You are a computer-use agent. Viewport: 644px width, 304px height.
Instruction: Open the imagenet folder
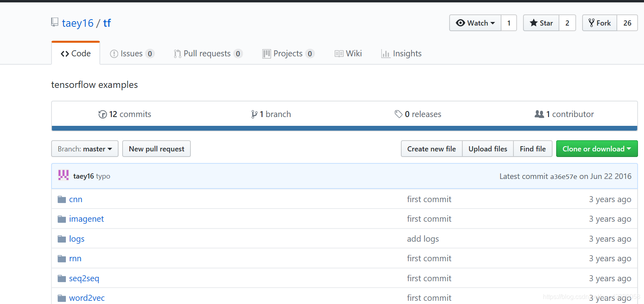coord(86,219)
